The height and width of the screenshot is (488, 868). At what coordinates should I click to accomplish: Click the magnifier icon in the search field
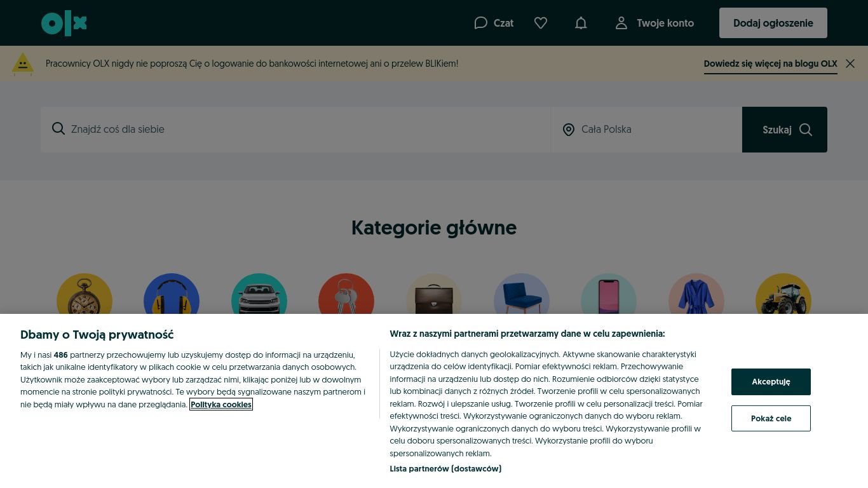tap(58, 129)
